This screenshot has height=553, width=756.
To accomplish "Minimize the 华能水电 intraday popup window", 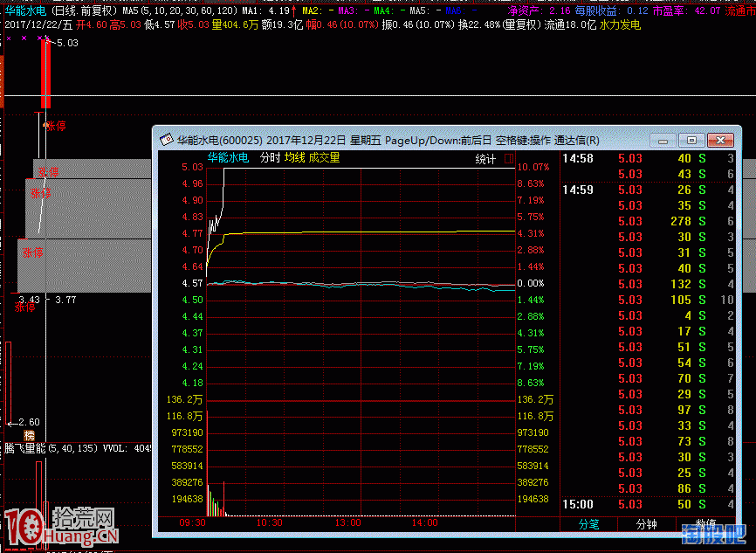I will (x=663, y=141).
